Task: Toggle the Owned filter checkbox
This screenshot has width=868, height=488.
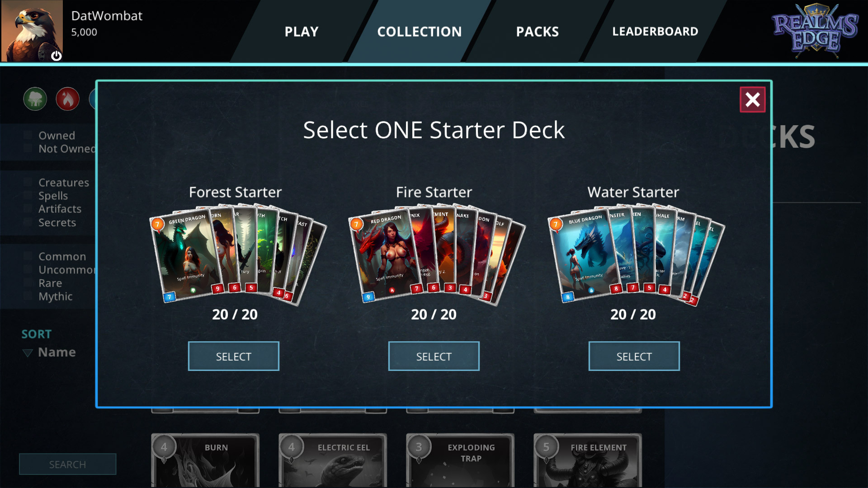Action: (x=28, y=136)
